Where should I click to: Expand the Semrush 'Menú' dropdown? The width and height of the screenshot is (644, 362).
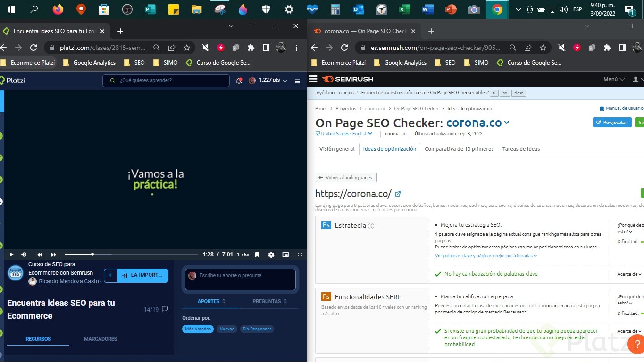pos(614,79)
